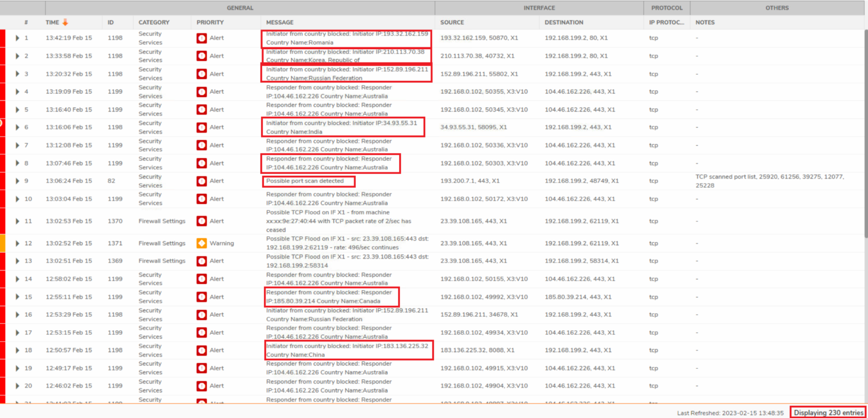
Task: Click the Alert icon in row 3
Action: [x=201, y=74]
